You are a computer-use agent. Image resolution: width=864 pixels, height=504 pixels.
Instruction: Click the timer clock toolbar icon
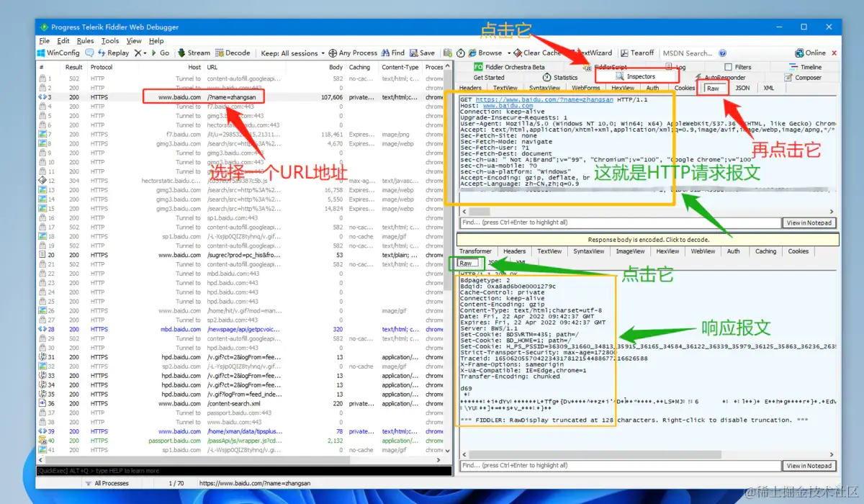(x=460, y=53)
